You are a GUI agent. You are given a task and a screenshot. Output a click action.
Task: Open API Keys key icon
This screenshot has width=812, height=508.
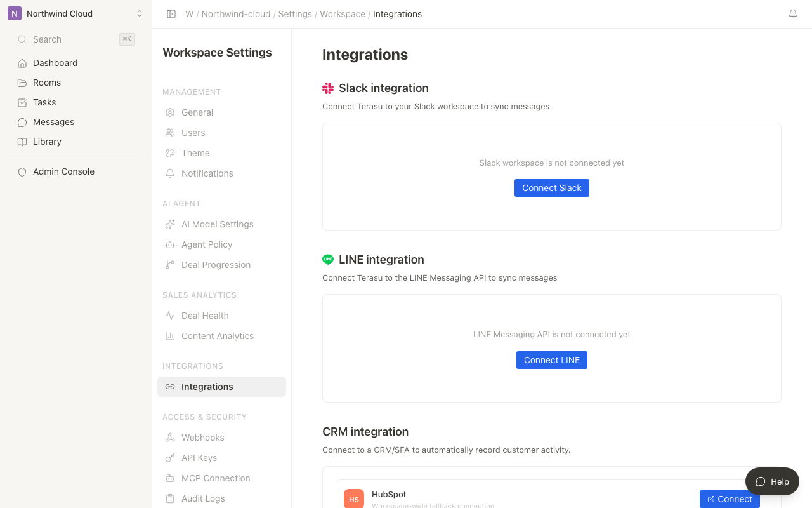point(170,458)
